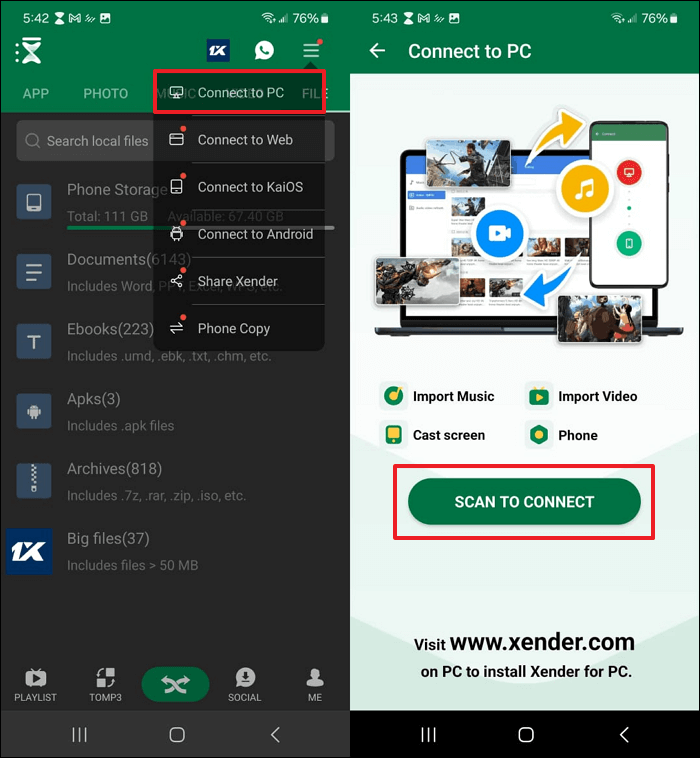Open the hamburger menu icon

pos(312,50)
